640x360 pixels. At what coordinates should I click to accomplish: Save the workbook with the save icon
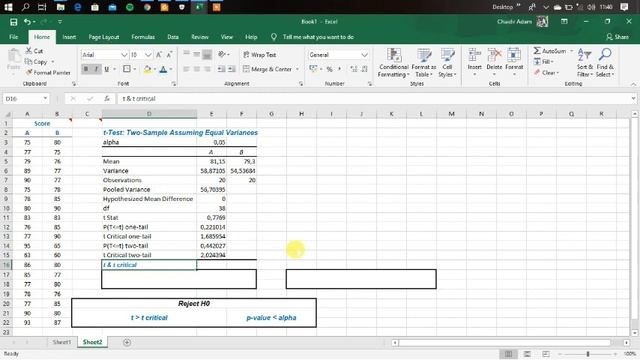pyautogui.click(x=13, y=22)
